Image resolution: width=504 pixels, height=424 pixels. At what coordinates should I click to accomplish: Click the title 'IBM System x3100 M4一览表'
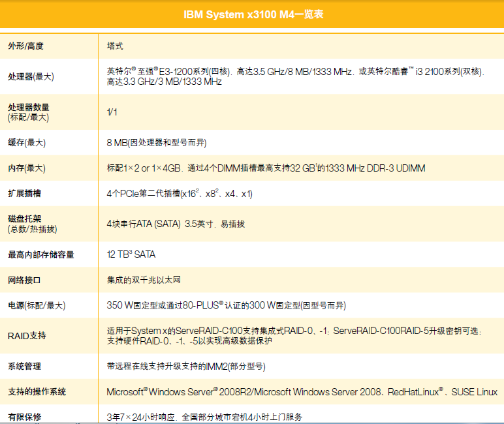coord(253,14)
